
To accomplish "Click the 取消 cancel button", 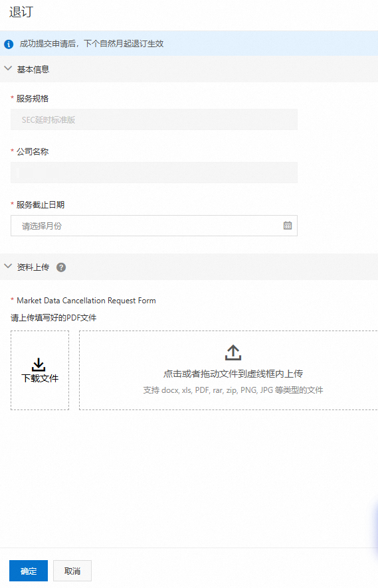I will tap(72, 571).
